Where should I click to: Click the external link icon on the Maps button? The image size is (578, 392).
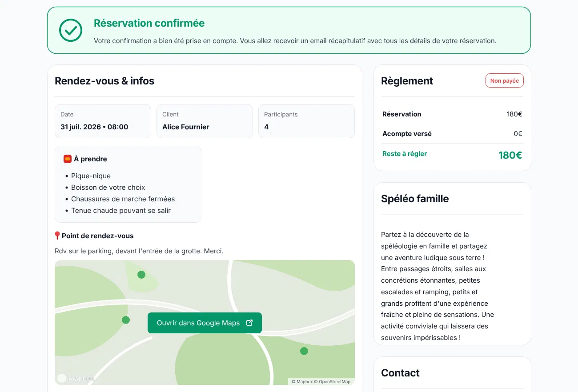pyautogui.click(x=249, y=323)
